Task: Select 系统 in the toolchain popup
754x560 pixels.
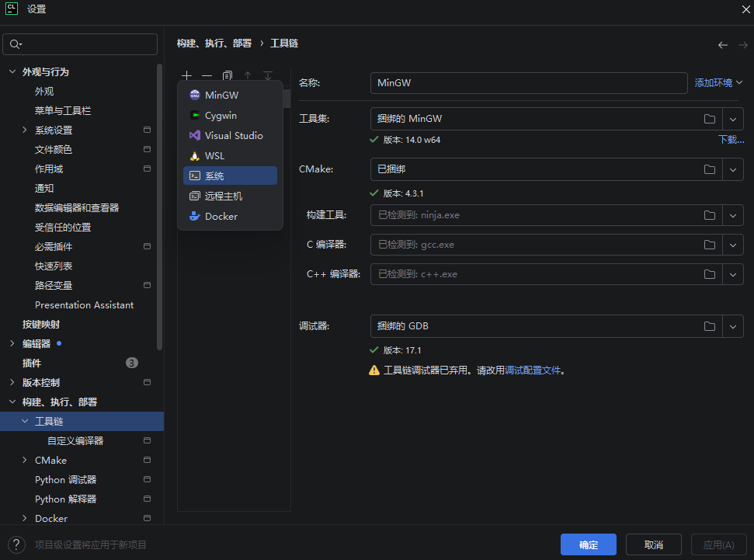Action: tap(231, 176)
